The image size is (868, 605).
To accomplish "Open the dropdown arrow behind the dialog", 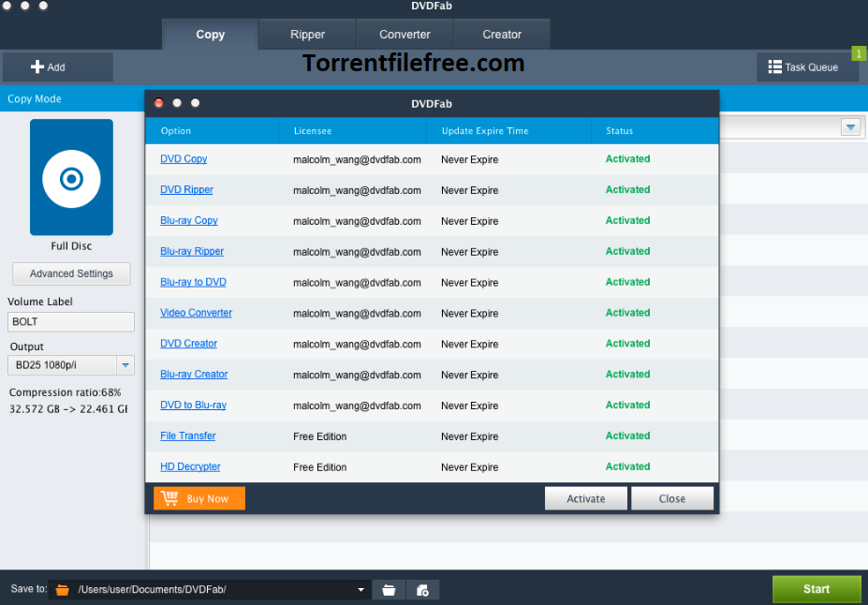I will click(850, 127).
